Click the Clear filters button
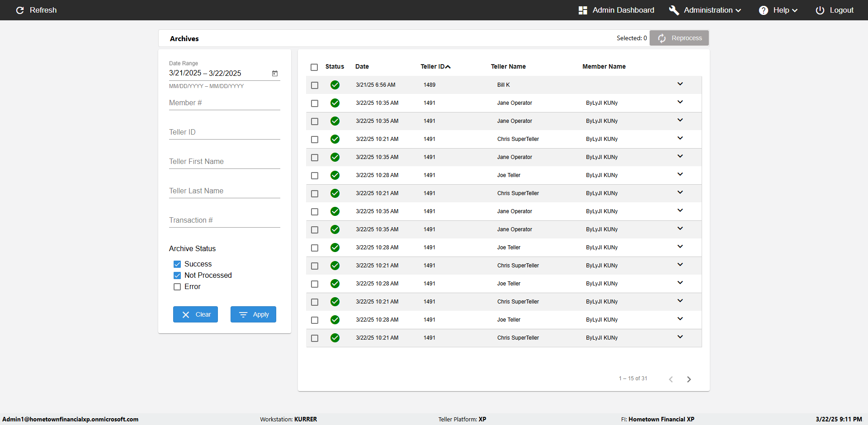The image size is (868, 425). pyautogui.click(x=195, y=314)
